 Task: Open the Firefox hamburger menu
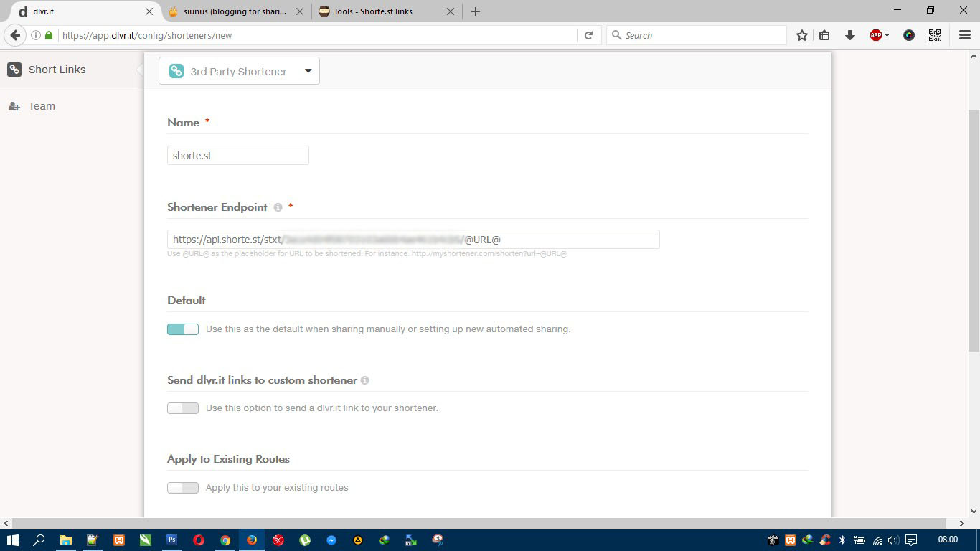coord(965,35)
